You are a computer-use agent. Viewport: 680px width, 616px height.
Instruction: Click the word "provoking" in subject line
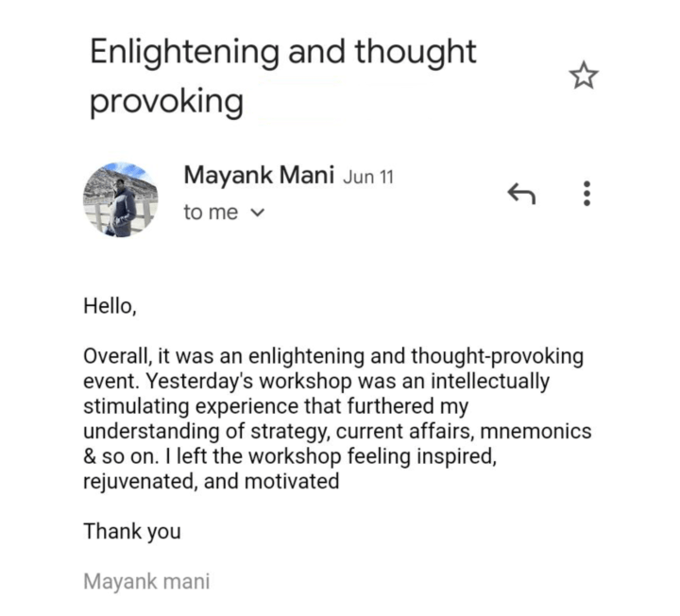point(166,101)
